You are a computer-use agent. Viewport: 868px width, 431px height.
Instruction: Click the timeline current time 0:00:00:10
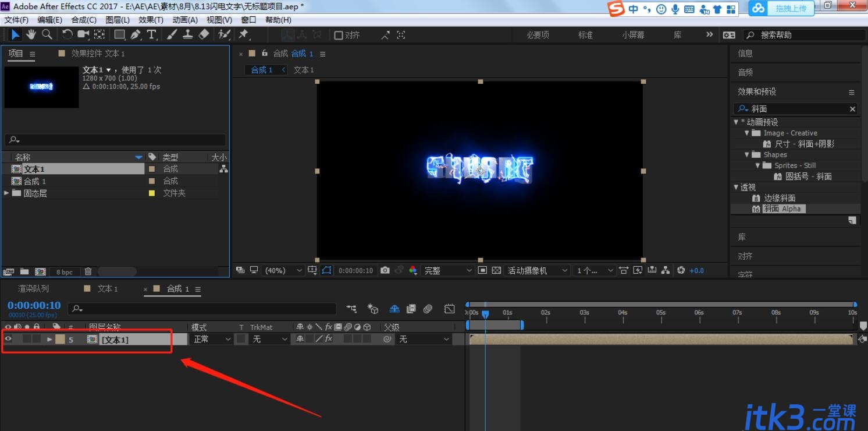click(x=34, y=305)
